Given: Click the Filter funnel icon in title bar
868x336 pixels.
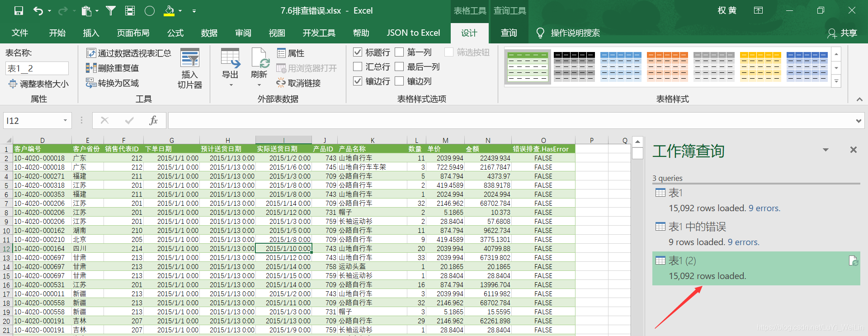Looking at the screenshot, I should (111, 10).
